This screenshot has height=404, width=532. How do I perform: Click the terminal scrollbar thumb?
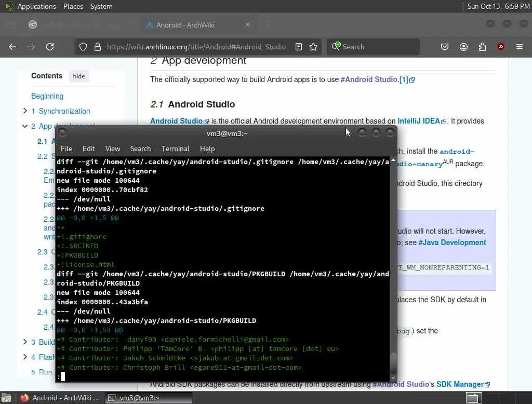click(393, 363)
